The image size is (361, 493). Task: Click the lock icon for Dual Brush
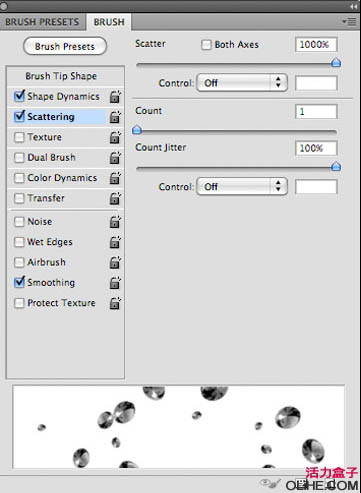pyautogui.click(x=115, y=158)
